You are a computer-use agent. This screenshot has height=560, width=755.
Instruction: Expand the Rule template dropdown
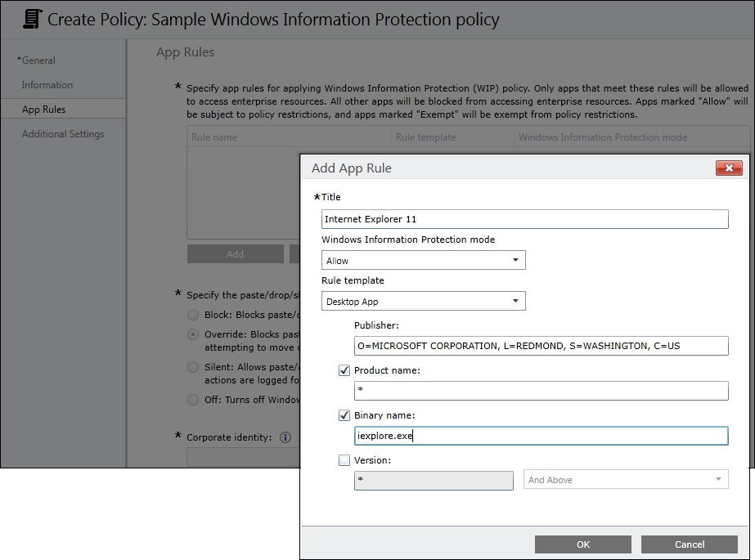(x=424, y=302)
